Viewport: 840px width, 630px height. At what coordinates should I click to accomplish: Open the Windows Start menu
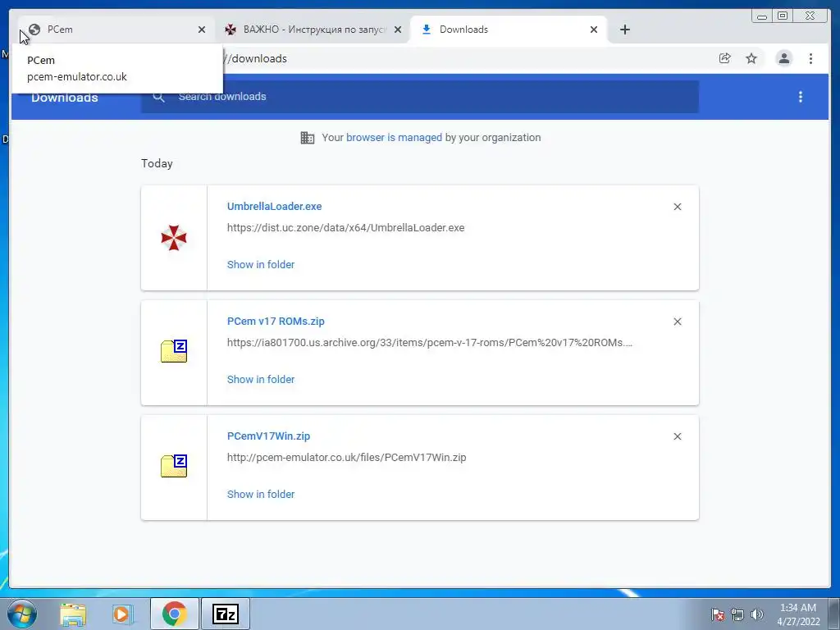(22, 614)
